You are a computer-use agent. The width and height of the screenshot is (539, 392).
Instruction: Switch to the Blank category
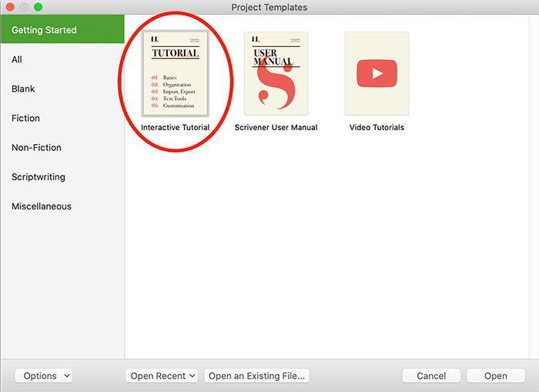tap(62, 89)
